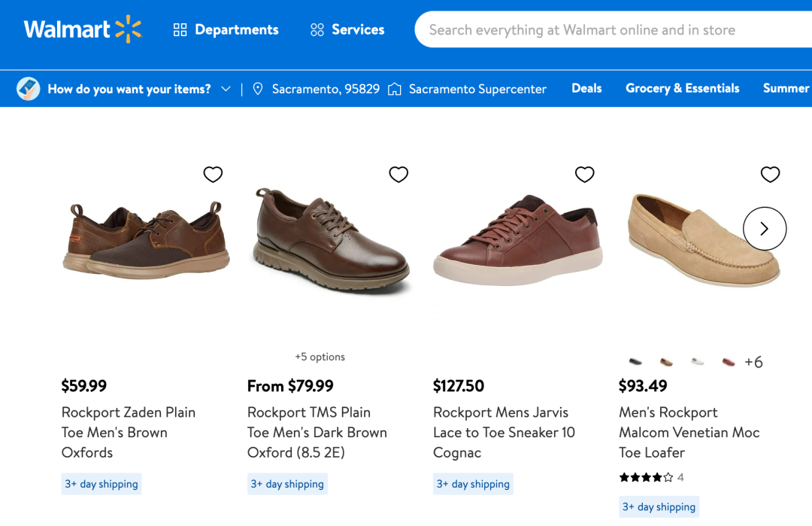
Task: Open Rockport TMS Plain Toe Oxford title
Action: 317,432
